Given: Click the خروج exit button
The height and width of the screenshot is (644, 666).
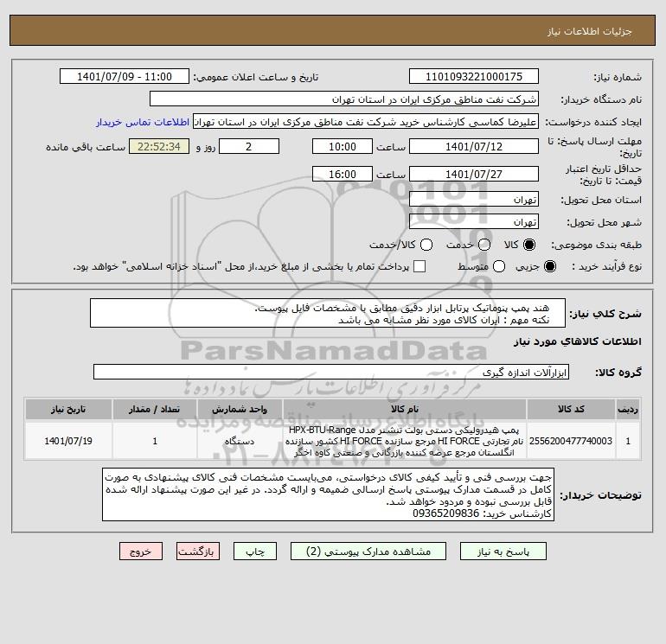Looking at the screenshot, I should click(x=141, y=552).
